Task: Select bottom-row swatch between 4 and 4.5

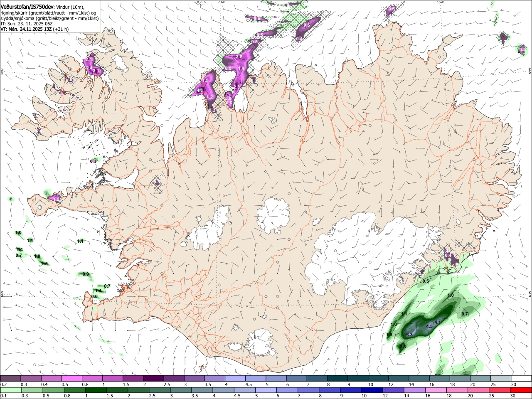Action: pos(224,390)
